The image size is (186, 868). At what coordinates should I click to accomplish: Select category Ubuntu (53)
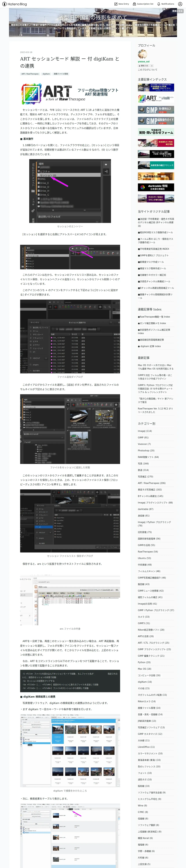(x=144, y=558)
